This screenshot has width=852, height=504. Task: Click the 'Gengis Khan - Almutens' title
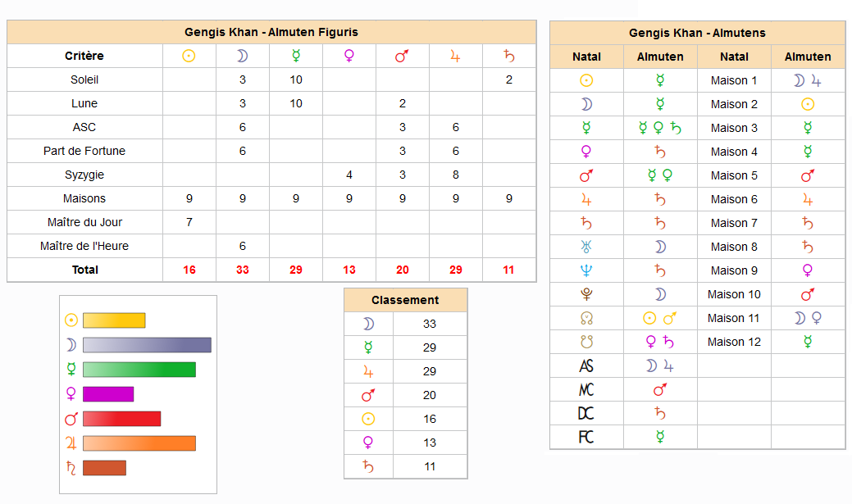click(x=697, y=33)
